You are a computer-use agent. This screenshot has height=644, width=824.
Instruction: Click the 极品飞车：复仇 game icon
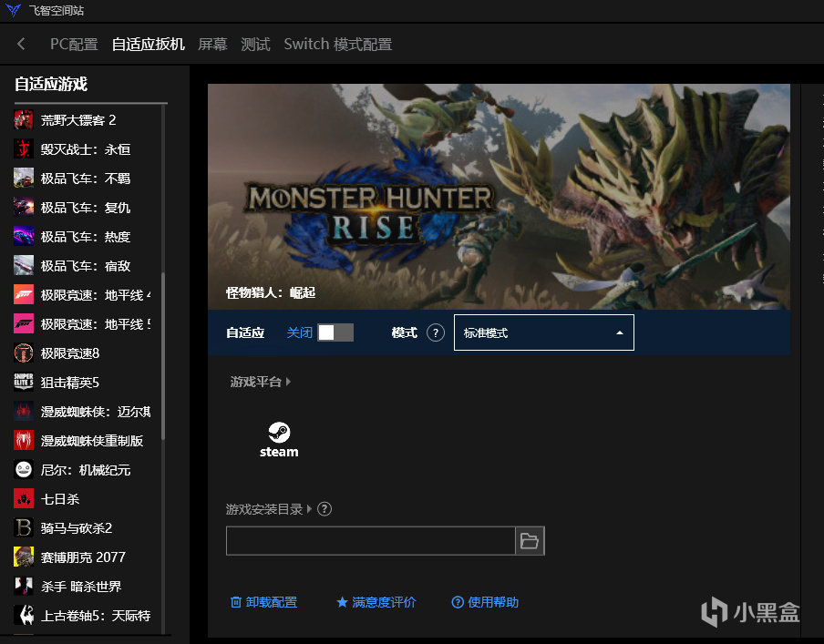coord(24,207)
